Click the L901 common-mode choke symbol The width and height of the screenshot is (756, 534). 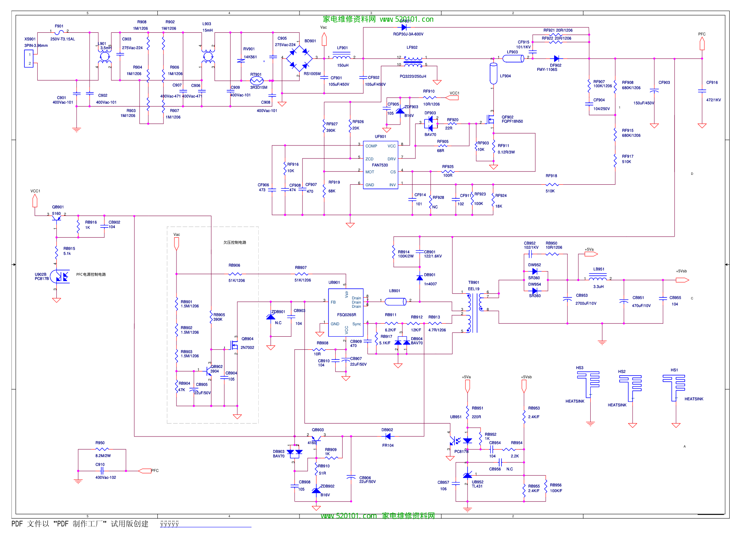pos(104,57)
